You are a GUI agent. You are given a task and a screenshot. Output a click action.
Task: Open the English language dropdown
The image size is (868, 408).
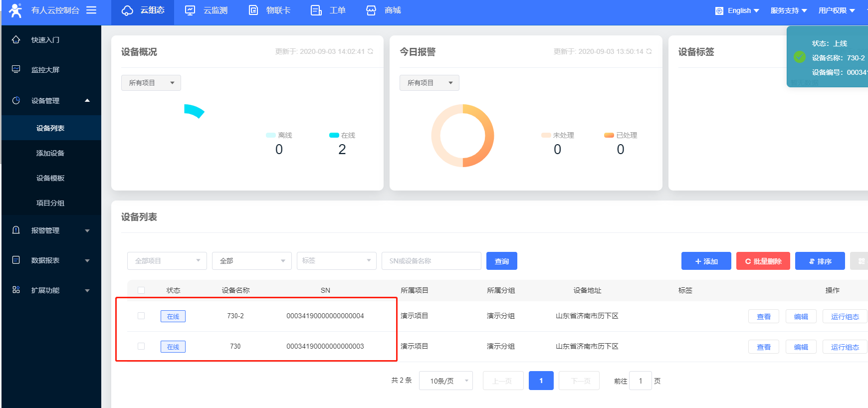point(737,10)
